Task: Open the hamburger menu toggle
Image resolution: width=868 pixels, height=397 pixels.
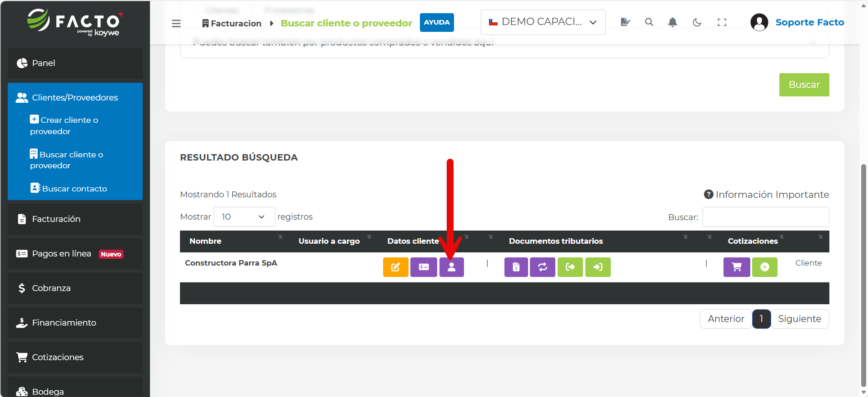Action: coord(176,23)
